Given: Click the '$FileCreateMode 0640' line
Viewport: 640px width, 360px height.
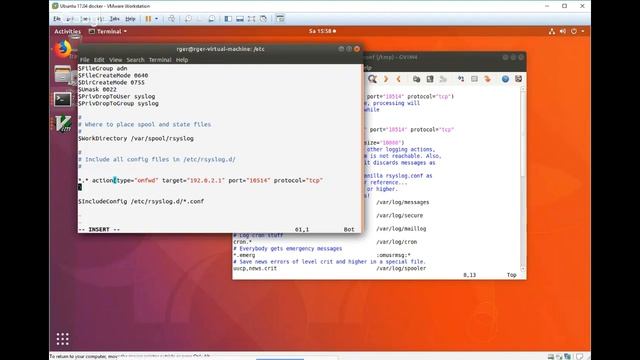Looking at the screenshot, I should [113, 76].
